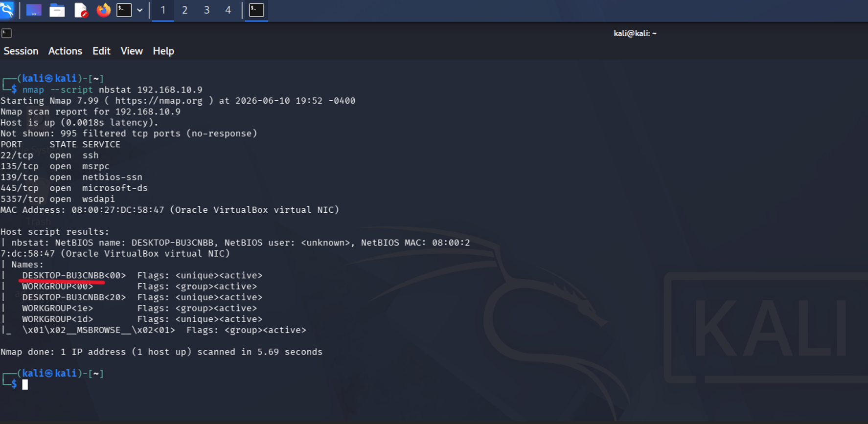Image resolution: width=868 pixels, height=424 pixels.
Task: Click the https://nmap.org URL in output
Action: coord(159,101)
